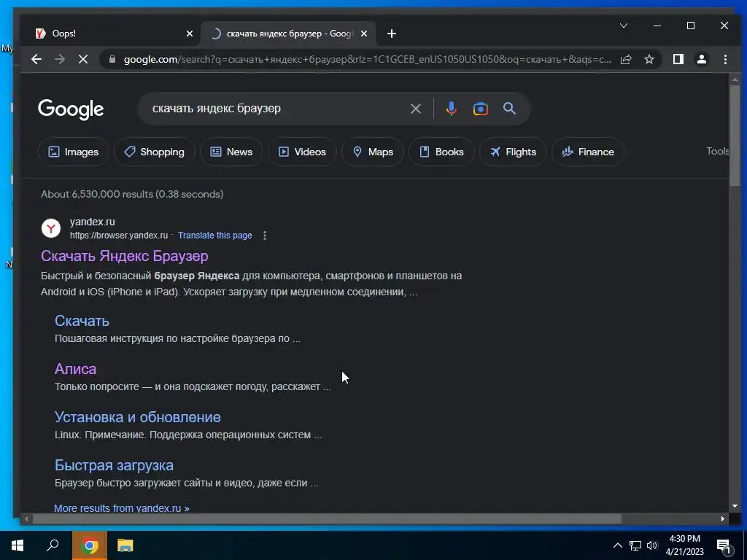Open the result's three-dot options
Viewport: 747px width, 560px height.
coord(265,236)
